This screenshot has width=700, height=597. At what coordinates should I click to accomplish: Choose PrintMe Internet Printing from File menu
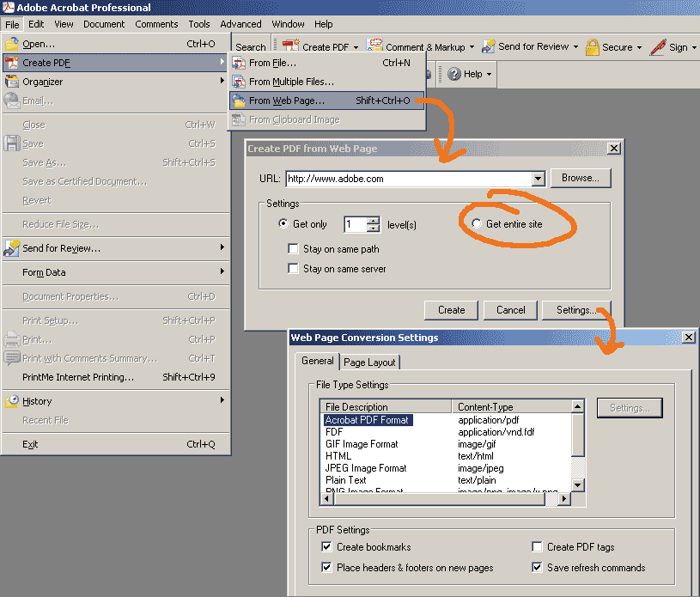[116, 377]
